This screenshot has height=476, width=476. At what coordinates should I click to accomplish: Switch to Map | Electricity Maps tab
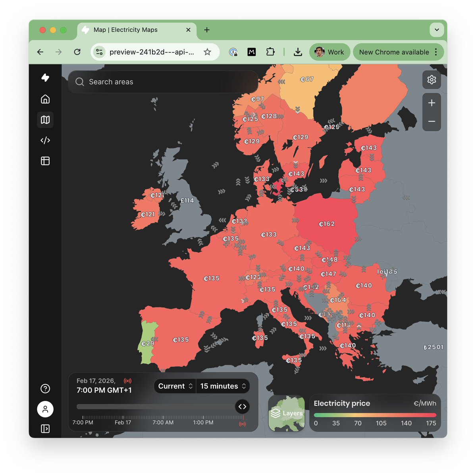pos(136,30)
